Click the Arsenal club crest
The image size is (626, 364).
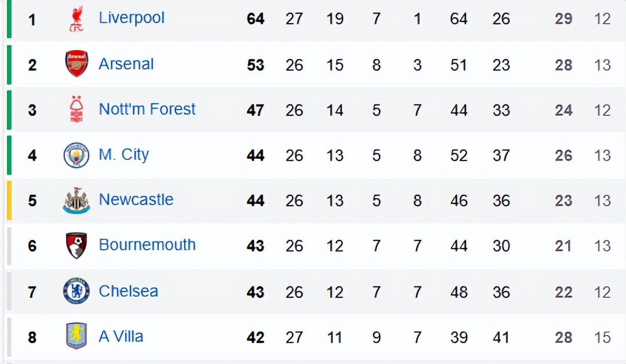click(x=77, y=63)
